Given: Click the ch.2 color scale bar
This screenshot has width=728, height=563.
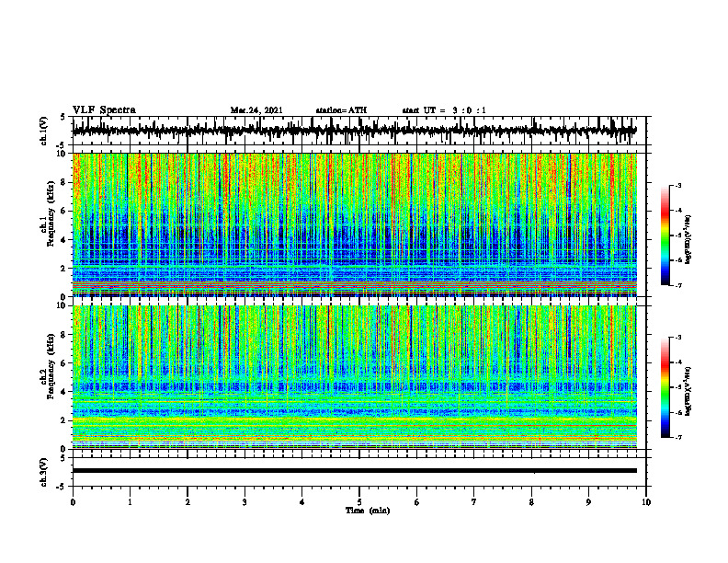Looking at the screenshot, I should coord(665,387).
